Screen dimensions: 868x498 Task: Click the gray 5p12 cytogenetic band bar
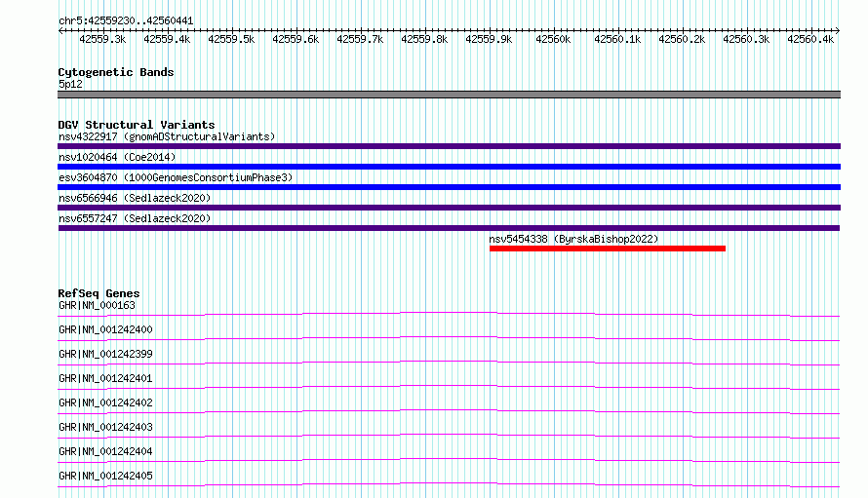pos(449,95)
